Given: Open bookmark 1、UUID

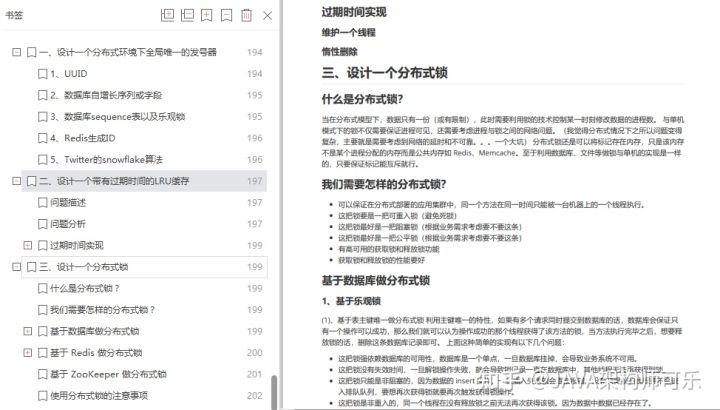Looking at the screenshot, I should click(x=68, y=73).
